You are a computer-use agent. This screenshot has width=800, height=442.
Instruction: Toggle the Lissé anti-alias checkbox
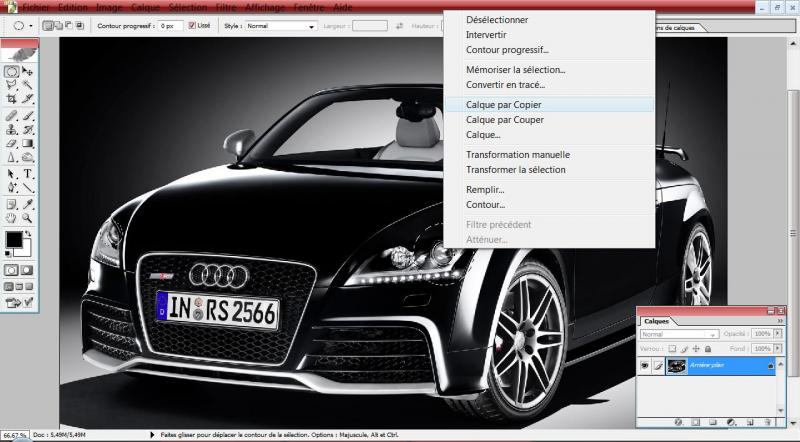[192, 26]
